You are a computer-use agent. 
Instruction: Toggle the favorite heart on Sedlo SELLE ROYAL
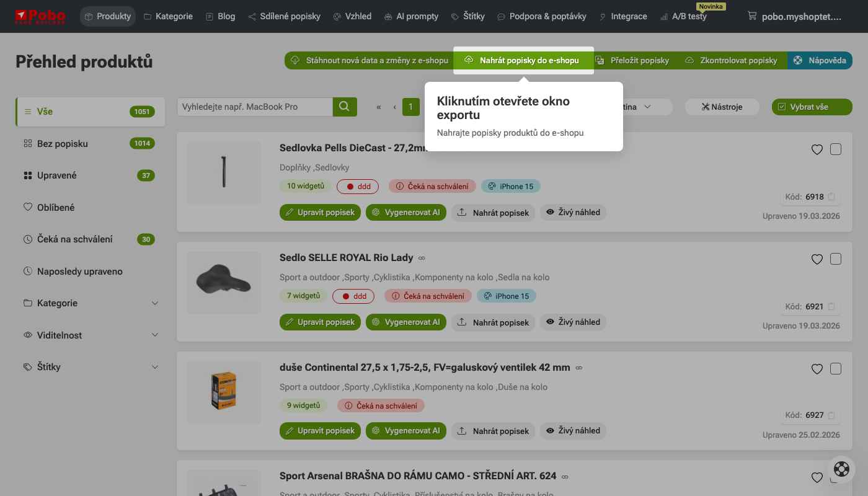(817, 259)
